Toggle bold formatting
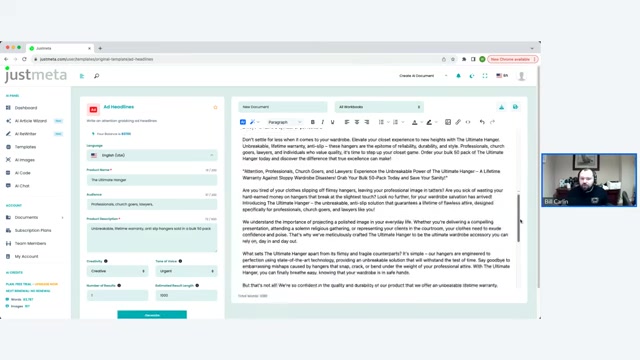 (x=313, y=122)
